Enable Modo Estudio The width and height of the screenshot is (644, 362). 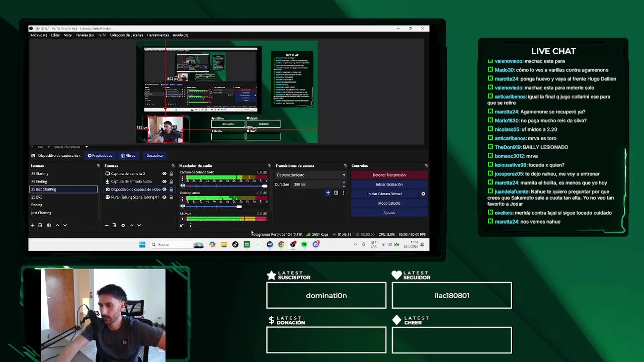point(389,203)
